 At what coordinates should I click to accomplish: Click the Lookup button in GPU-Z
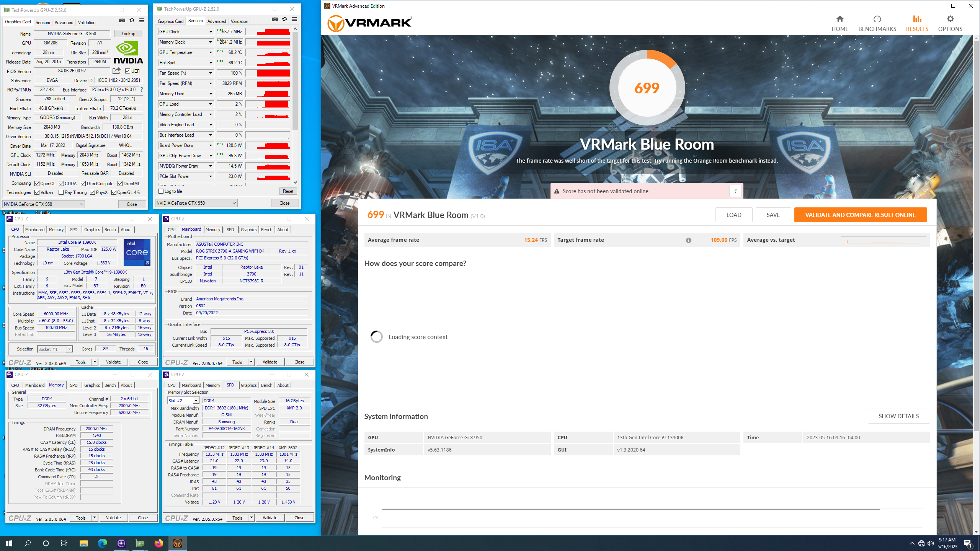(x=128, y=34)
